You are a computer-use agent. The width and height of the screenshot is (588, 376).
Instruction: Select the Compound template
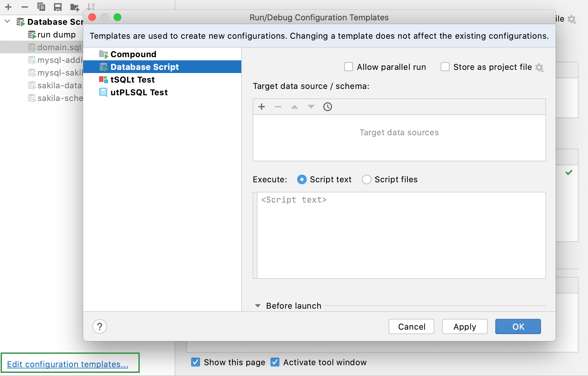pos(133,54)
